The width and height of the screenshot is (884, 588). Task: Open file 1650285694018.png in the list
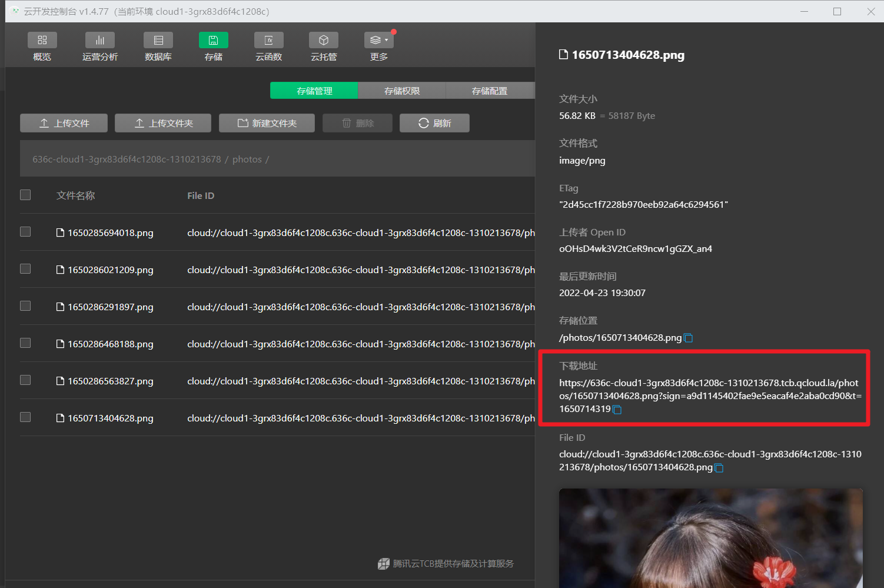coord(110,233)
